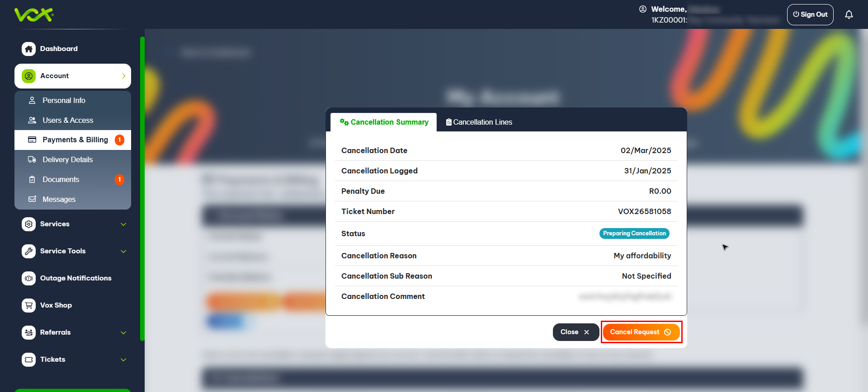Open Vox Shop cart icon
Viewport: 868px width, 392px height.
click(28, 305)
